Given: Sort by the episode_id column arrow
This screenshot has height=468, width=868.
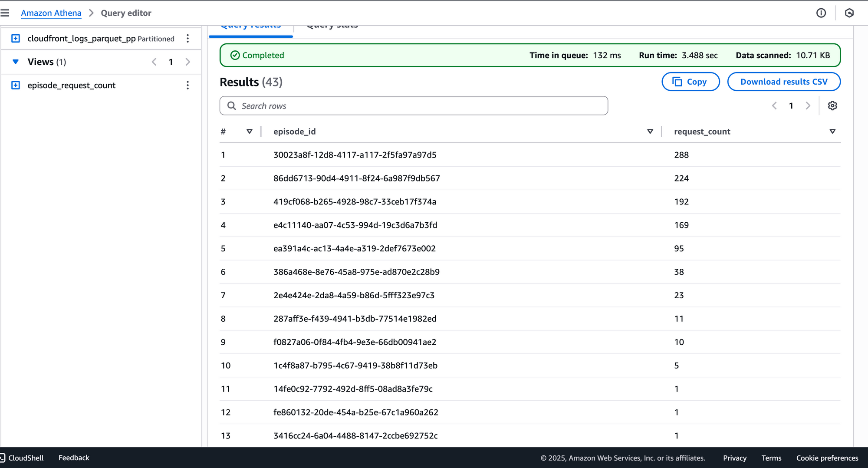Looking at the screenshot, I should [650, 132].
